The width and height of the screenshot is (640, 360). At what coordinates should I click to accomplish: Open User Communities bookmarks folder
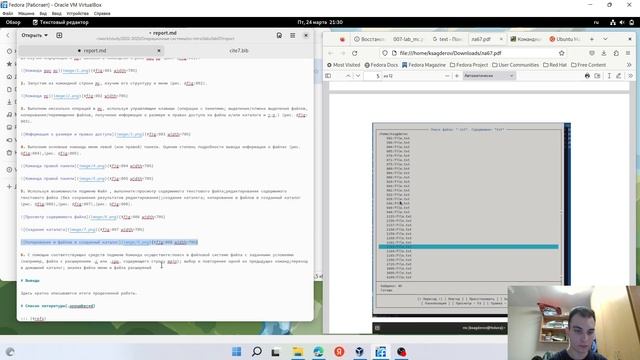coord(515,65)
